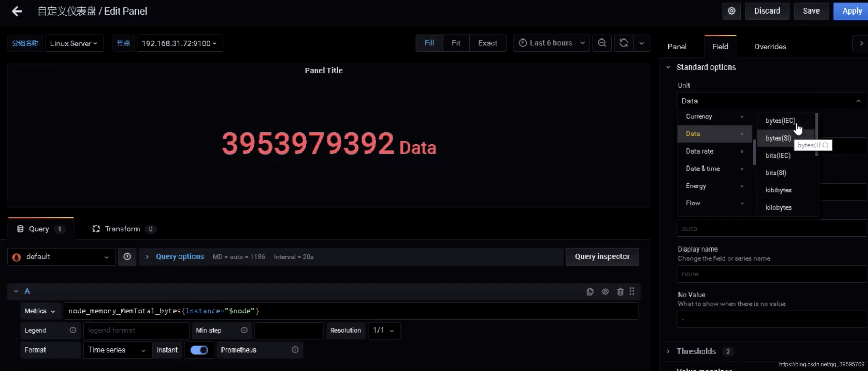This screenshot has width=868, height=371.
Task: Open the data source help icon
Action: [127, 257]
